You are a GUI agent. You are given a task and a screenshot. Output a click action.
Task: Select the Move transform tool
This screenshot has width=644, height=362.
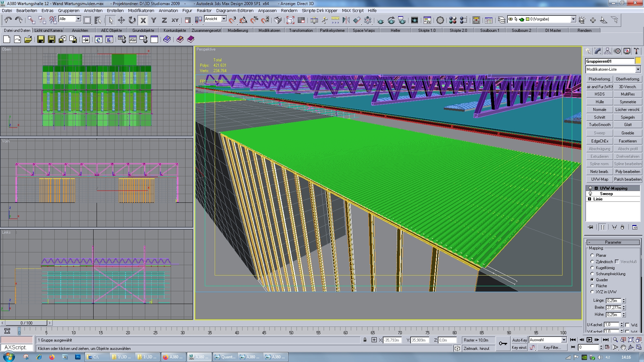[121, 20]
